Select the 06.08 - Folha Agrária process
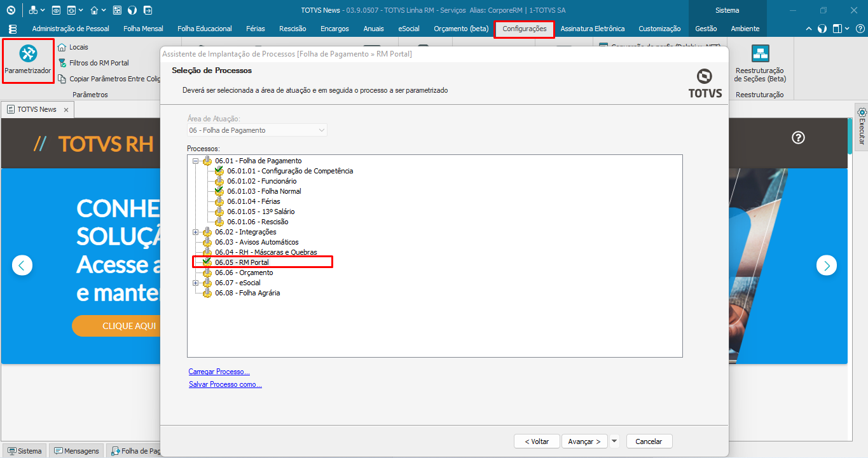Image resolution: width=868 pixels, height=458 pixels. [x=247, y=293]
